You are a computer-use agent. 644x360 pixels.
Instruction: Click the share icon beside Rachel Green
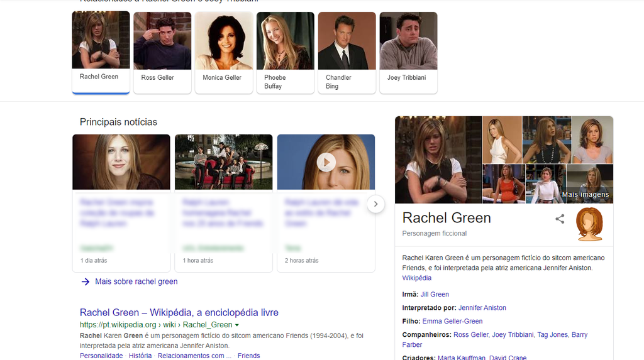[559, 219]
